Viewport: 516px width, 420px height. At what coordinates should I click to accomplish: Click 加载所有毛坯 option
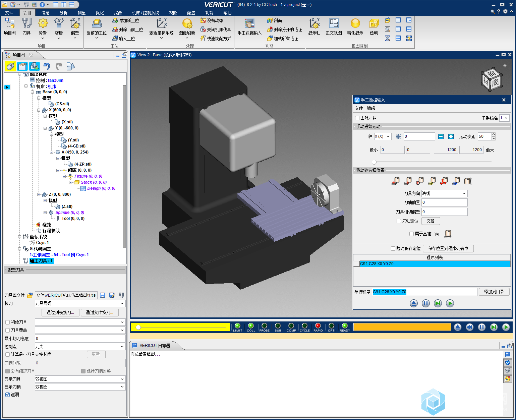(x=283, y=39)
